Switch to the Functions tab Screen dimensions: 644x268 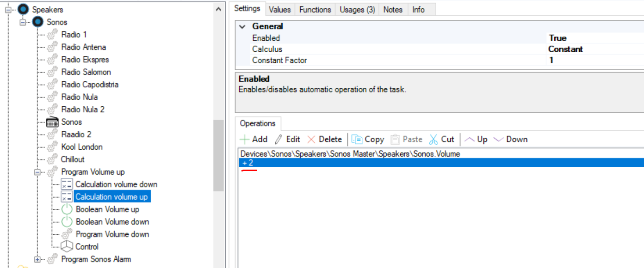point(315,9)
